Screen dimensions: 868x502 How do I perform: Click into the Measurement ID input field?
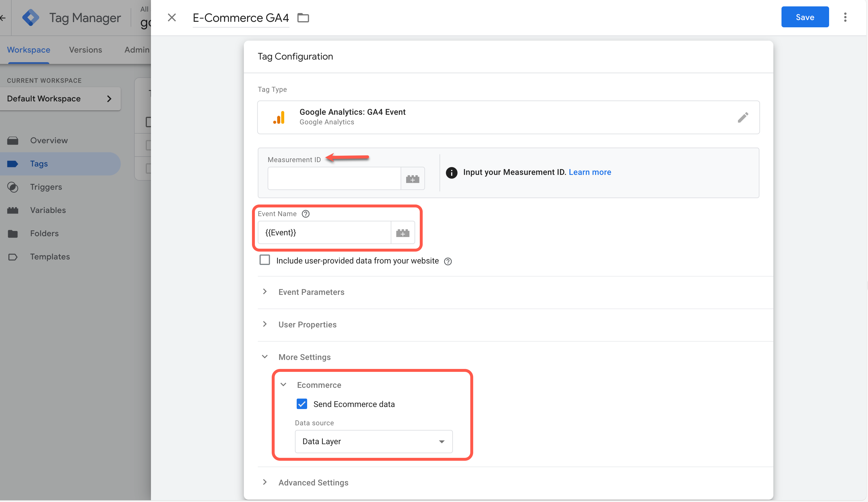click(x=334, y=179)
